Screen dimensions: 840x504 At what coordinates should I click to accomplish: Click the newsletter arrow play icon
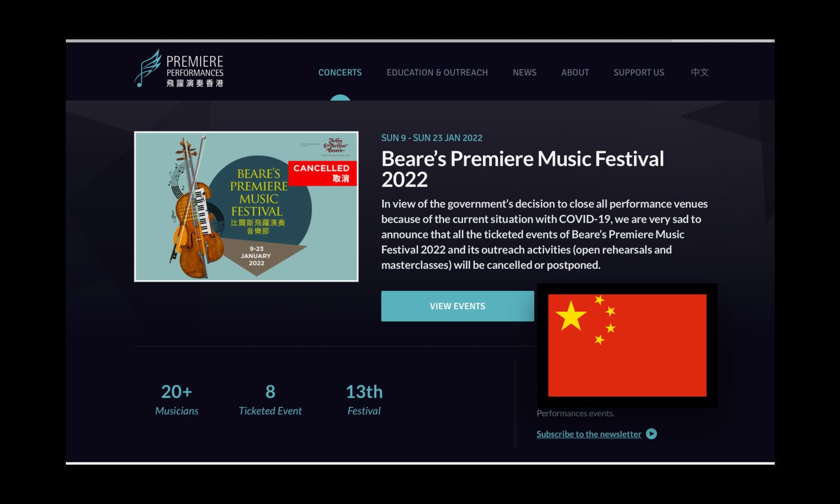(x=652, y=434)
